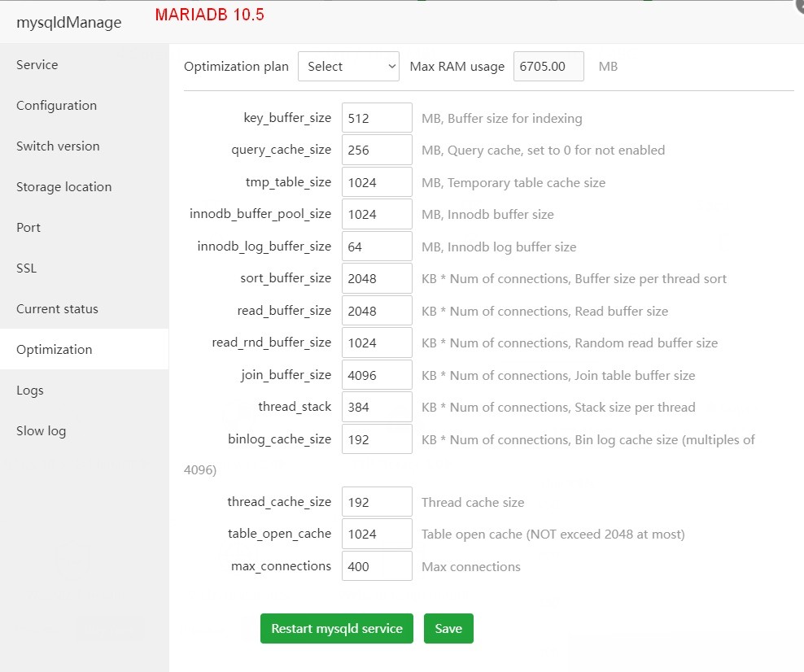This screenshot has height=672, width=804.
Task: Edit the max_connections value
Action: 377,566
